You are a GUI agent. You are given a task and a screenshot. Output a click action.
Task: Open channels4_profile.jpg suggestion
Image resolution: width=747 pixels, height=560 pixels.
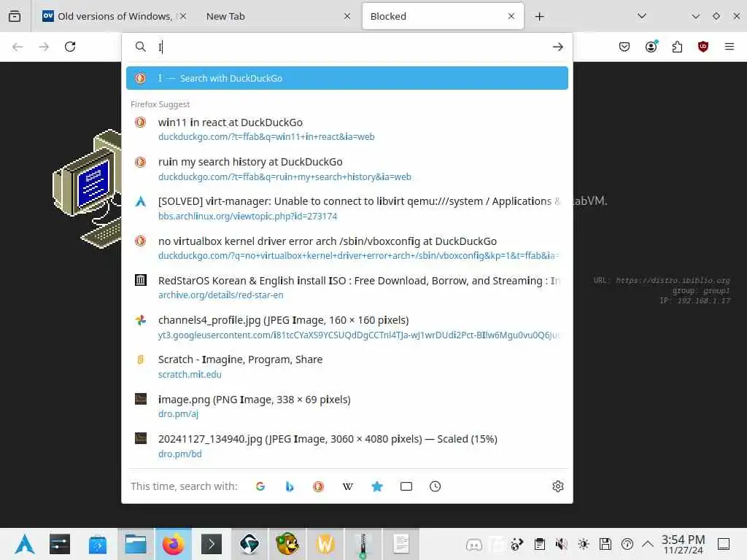(347, 327)
